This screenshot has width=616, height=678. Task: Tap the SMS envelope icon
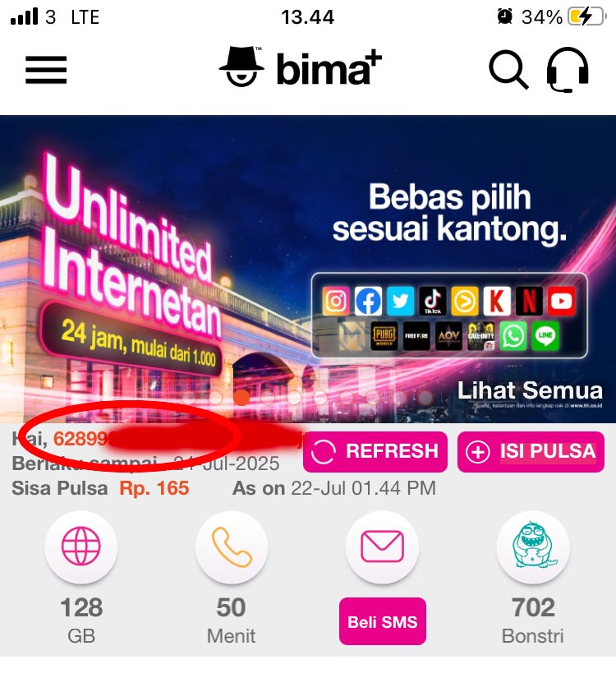click(x=382, y=547)
